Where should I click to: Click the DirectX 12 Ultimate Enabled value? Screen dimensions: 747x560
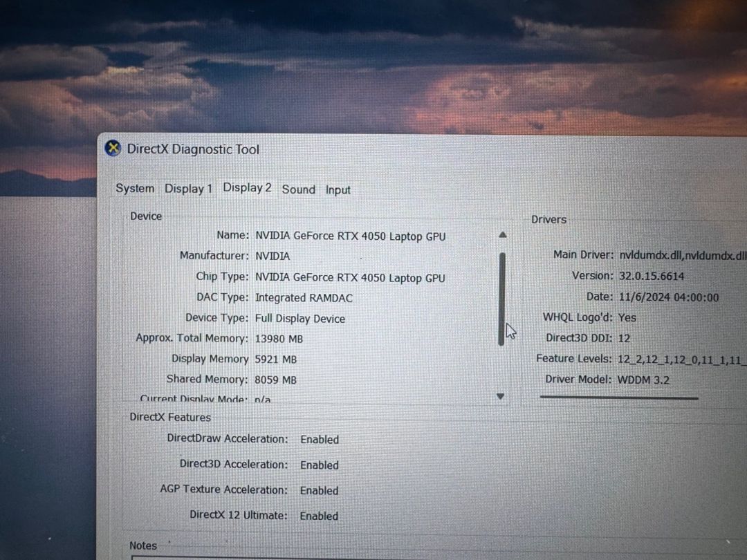pos(319,516)
